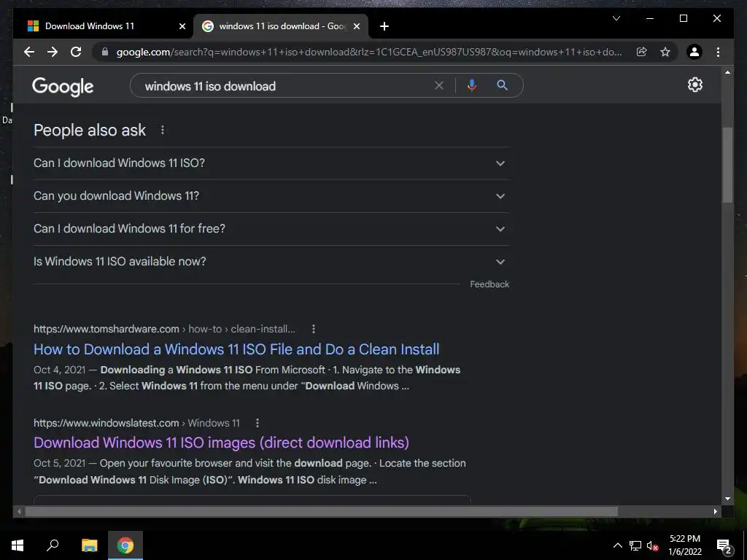Open the tab search chevron in title bar
Viewport: 747px width, 560px height.
point(616,18)
